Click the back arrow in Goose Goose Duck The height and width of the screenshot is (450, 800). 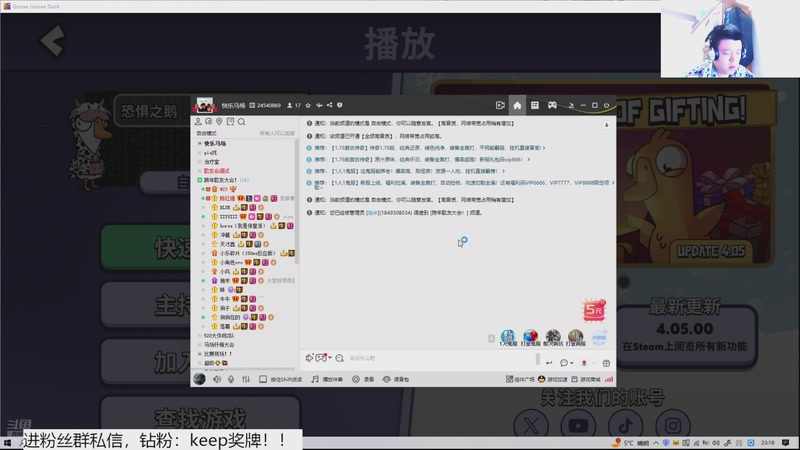point(53,41)
